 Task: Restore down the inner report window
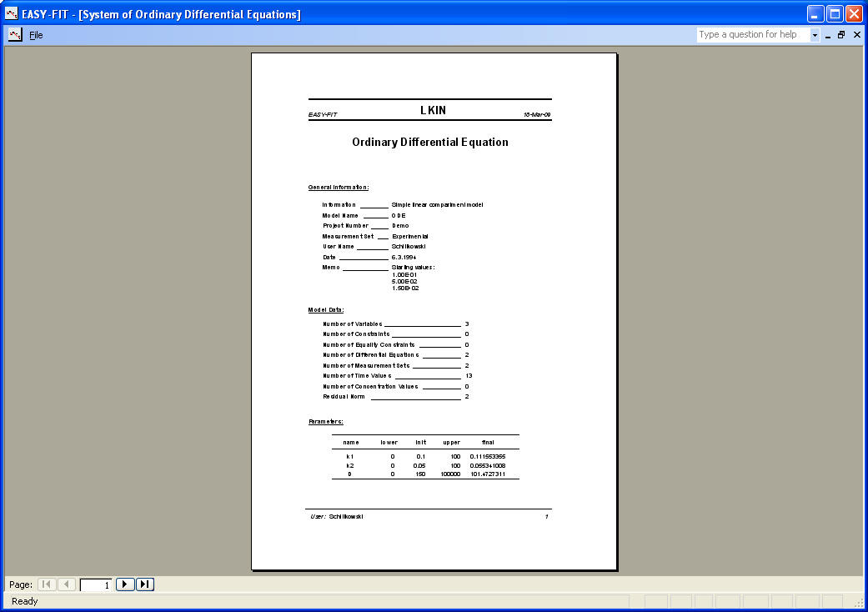[x=841, y=35]
